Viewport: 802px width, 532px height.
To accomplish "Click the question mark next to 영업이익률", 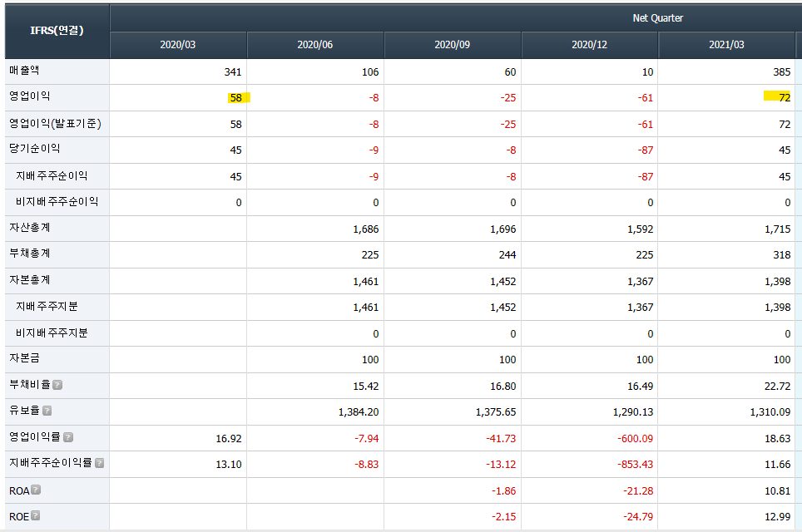I will click(x=68, y=437).
